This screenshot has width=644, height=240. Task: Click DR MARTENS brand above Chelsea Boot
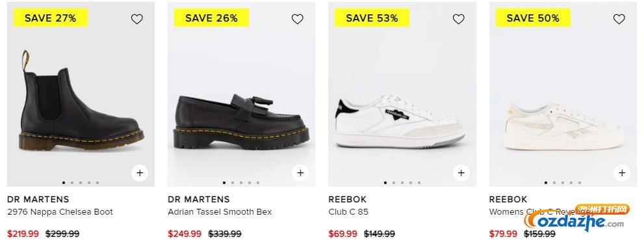point(38,199)
